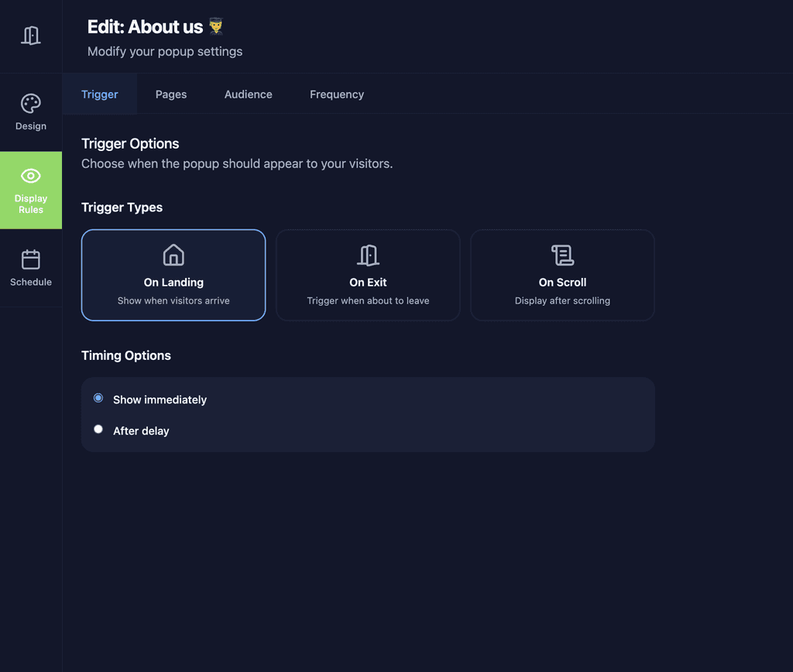
Task: Choose the On Scroll trigger type
Action: [562, 275]
